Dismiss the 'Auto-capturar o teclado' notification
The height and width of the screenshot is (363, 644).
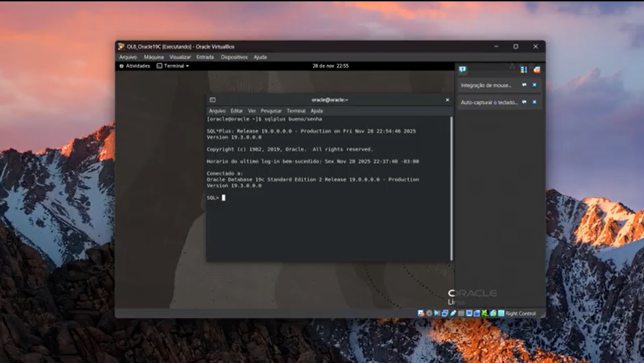coord(534,102)
